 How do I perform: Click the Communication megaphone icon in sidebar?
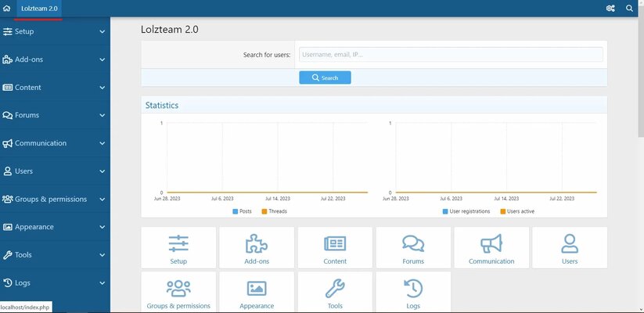coord(7,143)
